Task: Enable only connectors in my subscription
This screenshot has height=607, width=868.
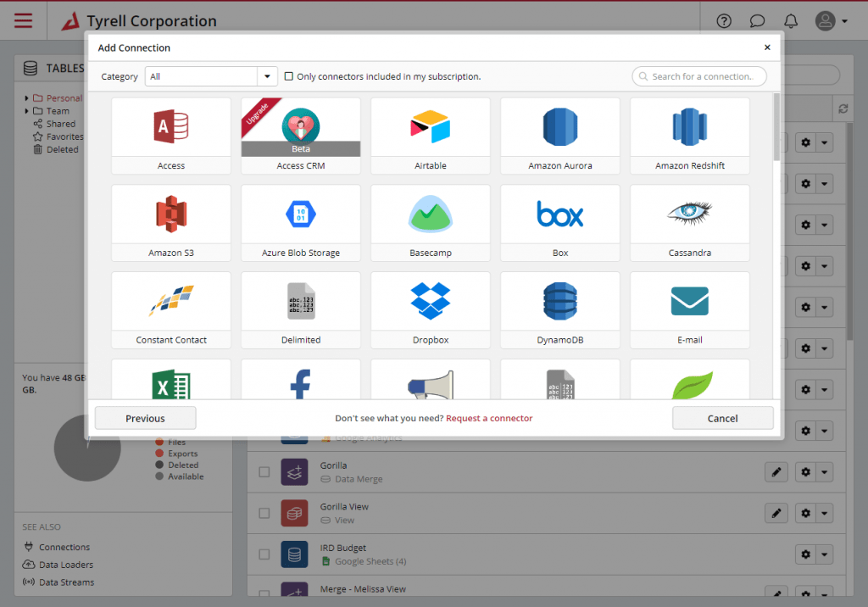Action: pos(289,76)
